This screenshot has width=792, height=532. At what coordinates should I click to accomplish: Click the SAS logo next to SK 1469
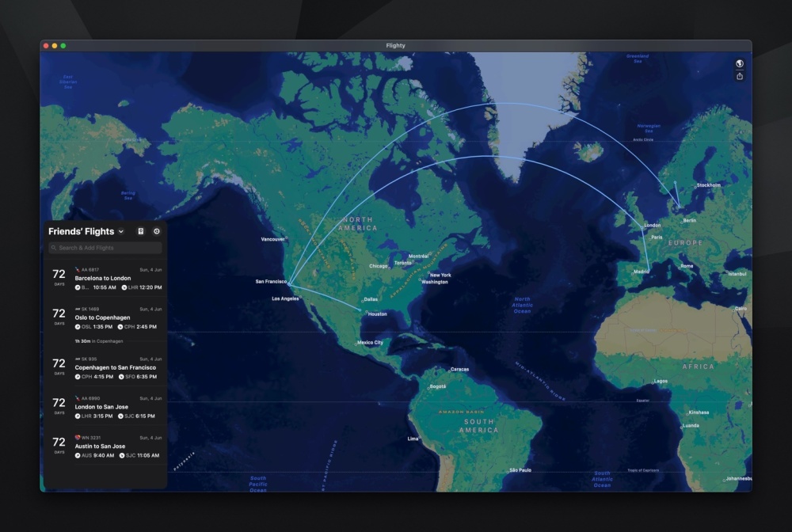coord(78,309)
